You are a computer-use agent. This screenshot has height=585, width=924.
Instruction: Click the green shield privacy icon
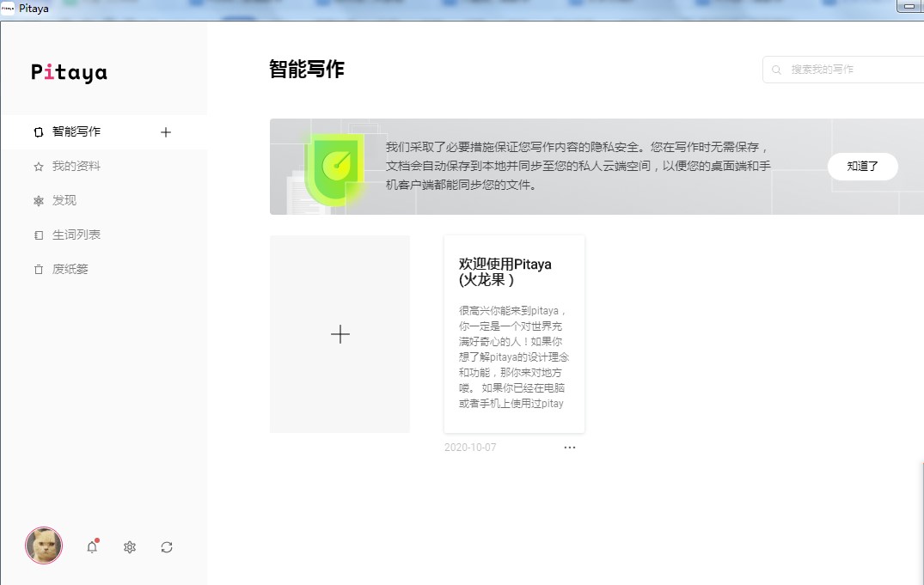click(334, 169)
